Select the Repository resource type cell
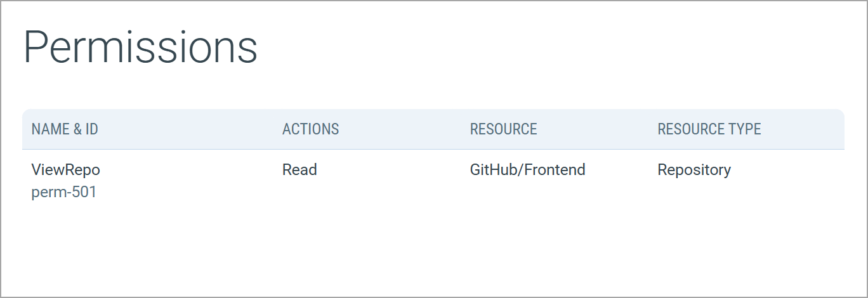The width and height of the screenshot is (868, 298). coord(694,170)
